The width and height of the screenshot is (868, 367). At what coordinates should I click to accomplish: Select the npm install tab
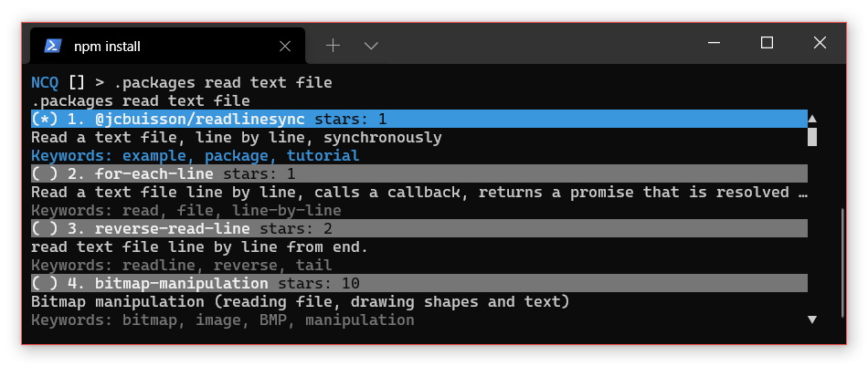tap(167, 46)
